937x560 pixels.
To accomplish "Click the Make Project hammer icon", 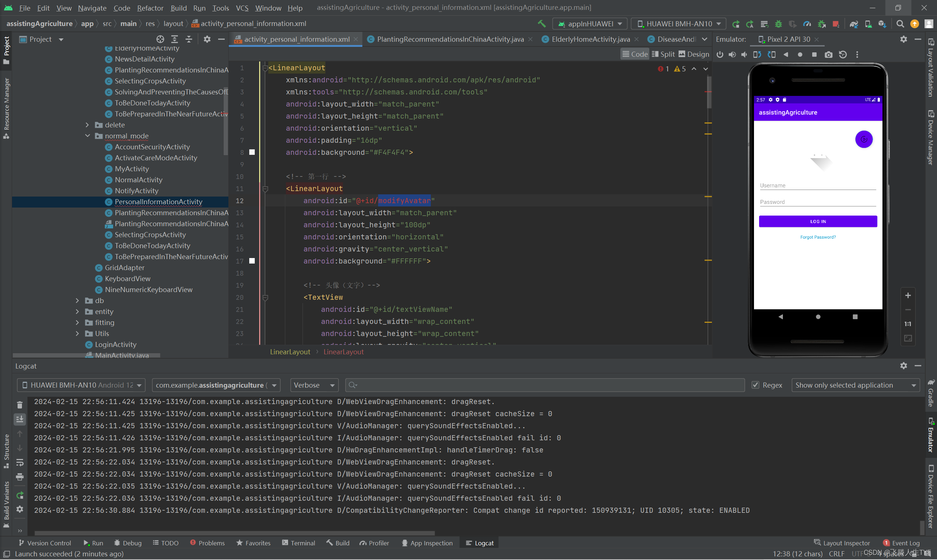I will click(x=542, y=24).
